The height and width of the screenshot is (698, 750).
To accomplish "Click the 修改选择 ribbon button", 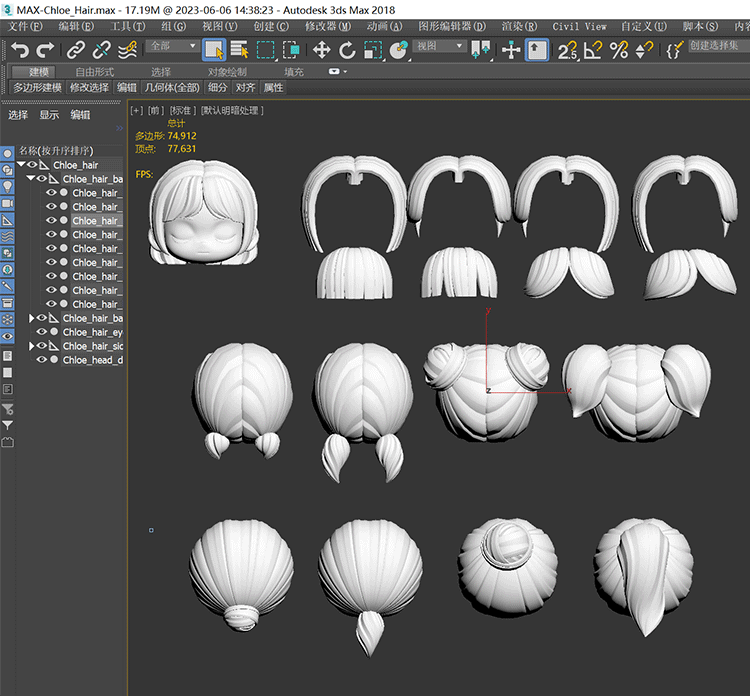I will [x=89, y=88].
